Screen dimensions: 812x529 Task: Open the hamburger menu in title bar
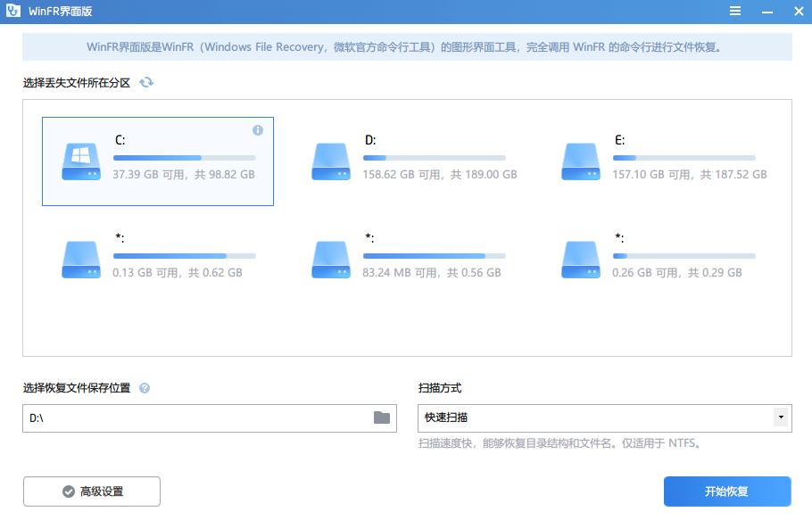[x=735, y=11]
